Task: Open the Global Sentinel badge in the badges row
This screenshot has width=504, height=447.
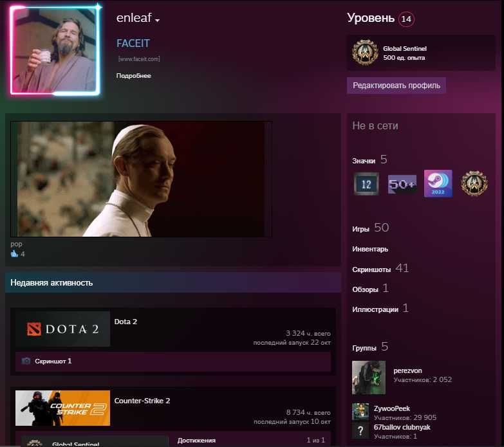Action: click(x=474, y=184)
